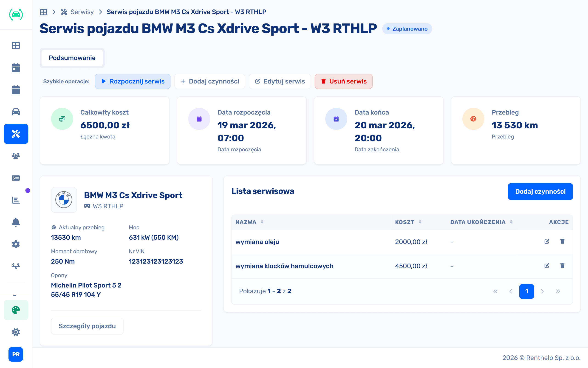
Task: Open the reports chart icon in sidebar
Action: [16, 200]
